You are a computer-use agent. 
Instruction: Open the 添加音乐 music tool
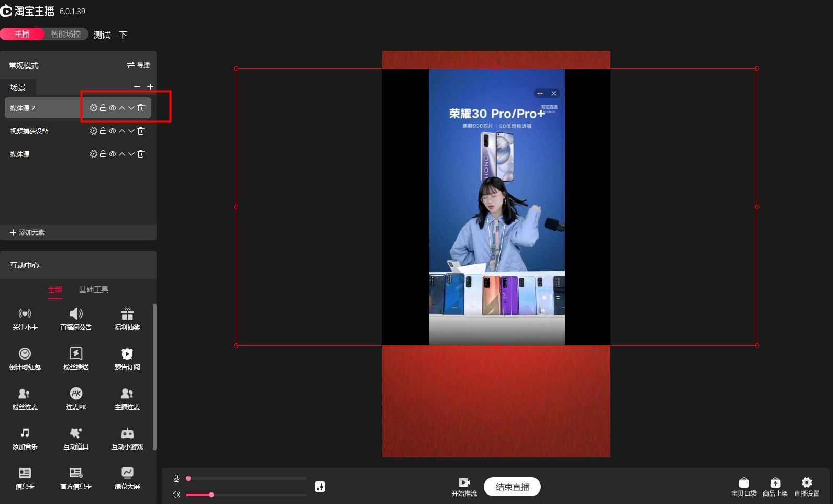pos(25,439)
